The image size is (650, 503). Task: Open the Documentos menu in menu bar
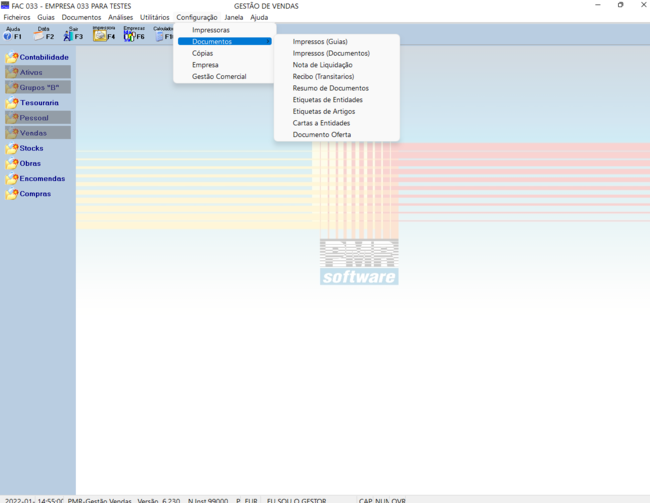[81, 17]
